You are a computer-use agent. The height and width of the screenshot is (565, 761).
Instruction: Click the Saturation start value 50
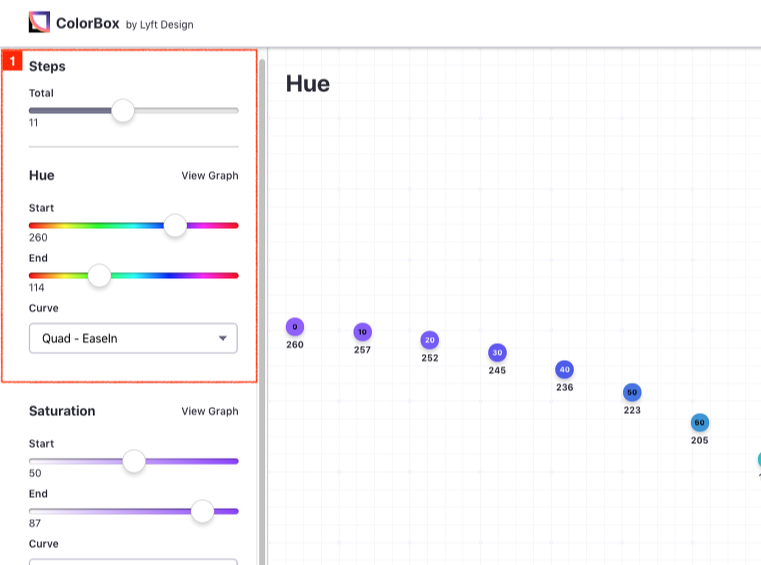click(x=35, y=473)
